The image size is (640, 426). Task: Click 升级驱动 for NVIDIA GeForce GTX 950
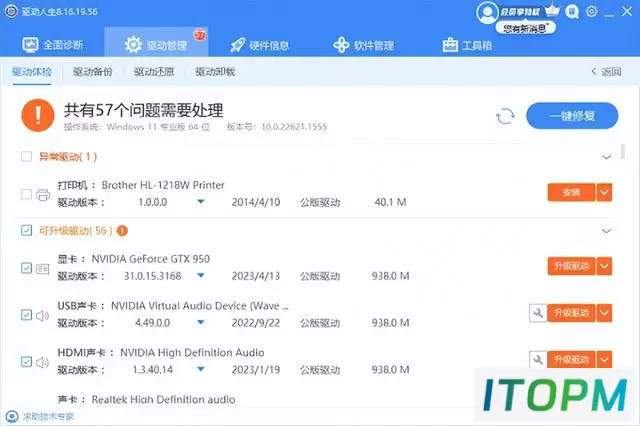571,266
